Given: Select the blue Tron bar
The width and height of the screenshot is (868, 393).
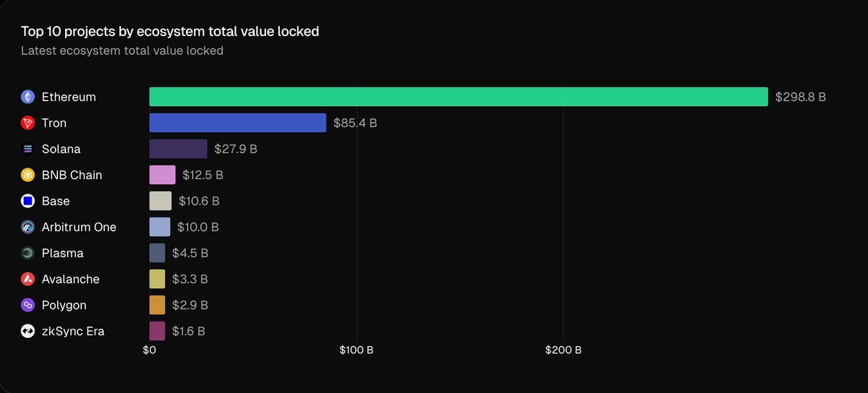Looking at the screenshot, I should click(237, 123).
